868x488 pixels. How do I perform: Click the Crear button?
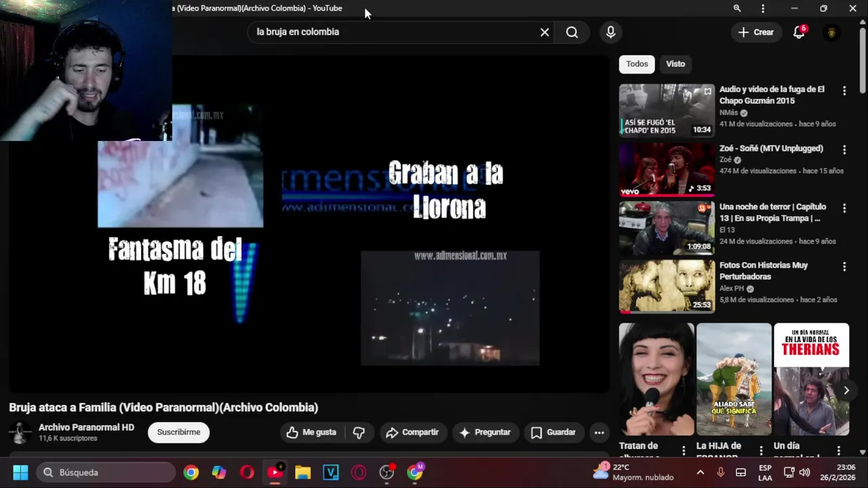pyautogui.click(x=755, y=32)
